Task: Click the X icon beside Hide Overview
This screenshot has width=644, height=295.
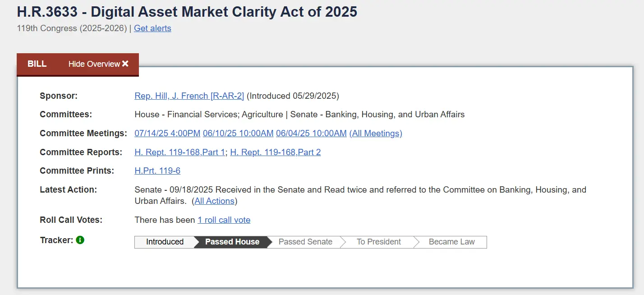Action: (x=125, y=64)
